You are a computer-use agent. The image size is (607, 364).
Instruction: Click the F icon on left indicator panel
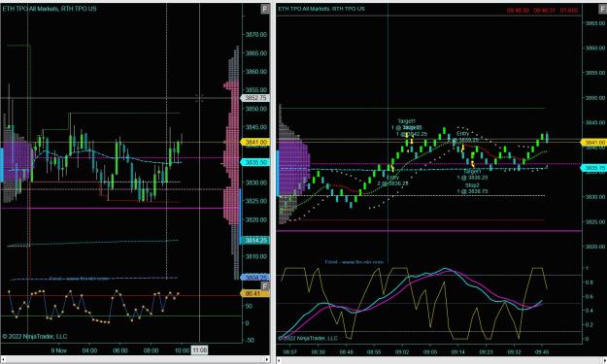(x=265, y=286)
